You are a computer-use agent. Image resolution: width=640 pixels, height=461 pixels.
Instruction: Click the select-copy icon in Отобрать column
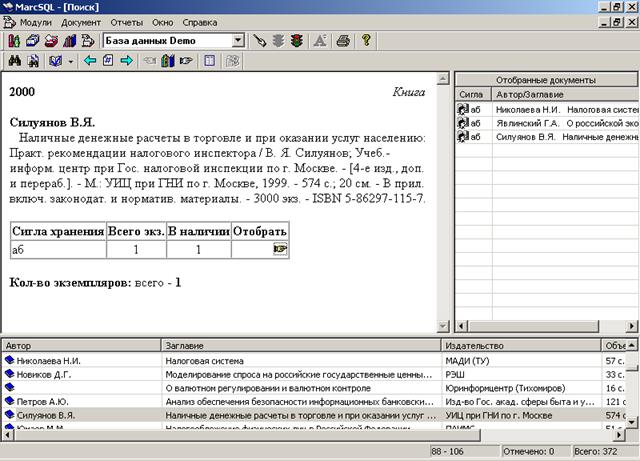pyautogui.click(x=279, y=249)
